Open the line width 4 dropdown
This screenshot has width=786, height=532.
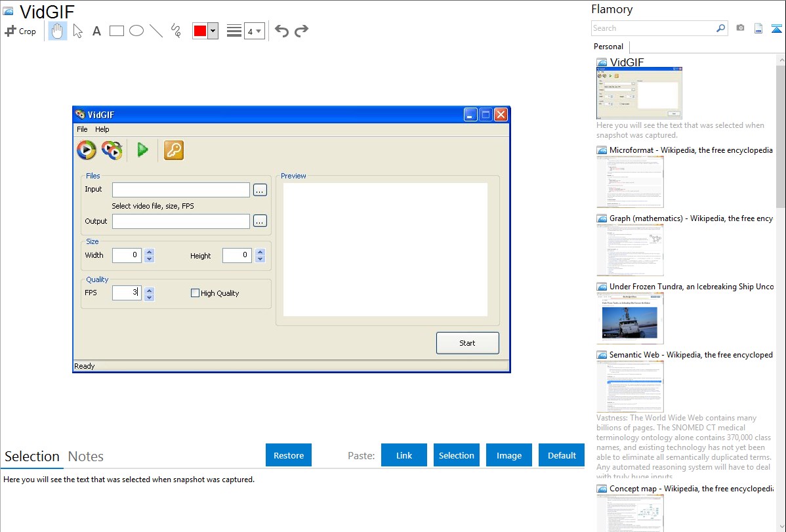254,31
